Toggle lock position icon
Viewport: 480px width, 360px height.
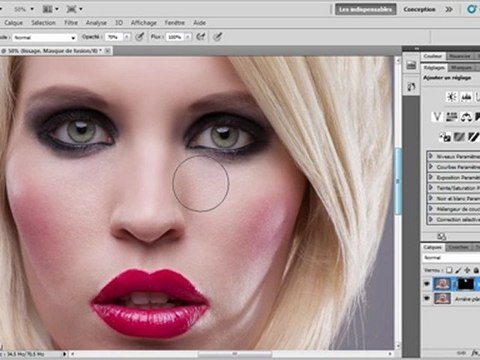click(x=467, y=270)
